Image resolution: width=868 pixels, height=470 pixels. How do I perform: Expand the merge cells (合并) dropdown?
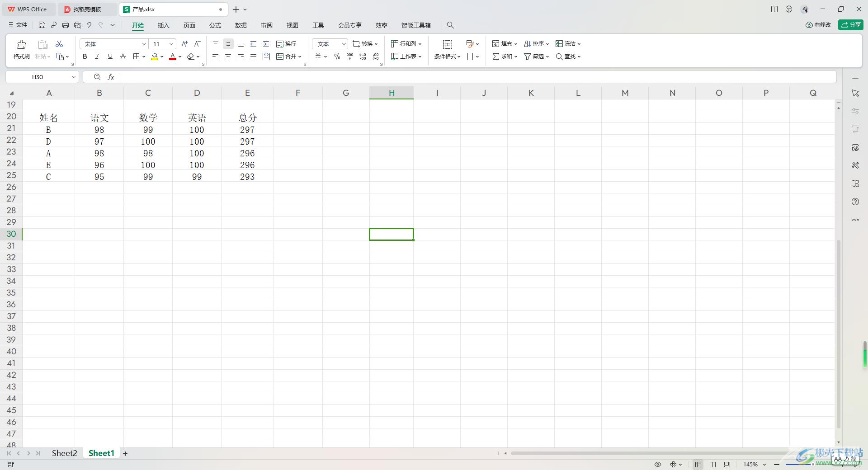300,57
